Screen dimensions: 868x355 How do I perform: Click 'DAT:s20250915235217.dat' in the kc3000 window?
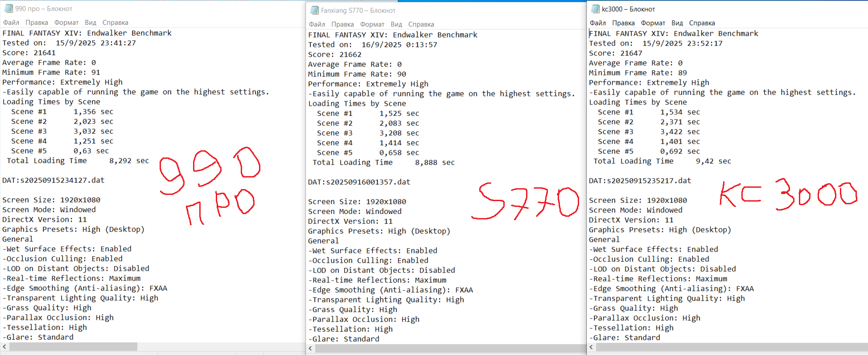640,181
